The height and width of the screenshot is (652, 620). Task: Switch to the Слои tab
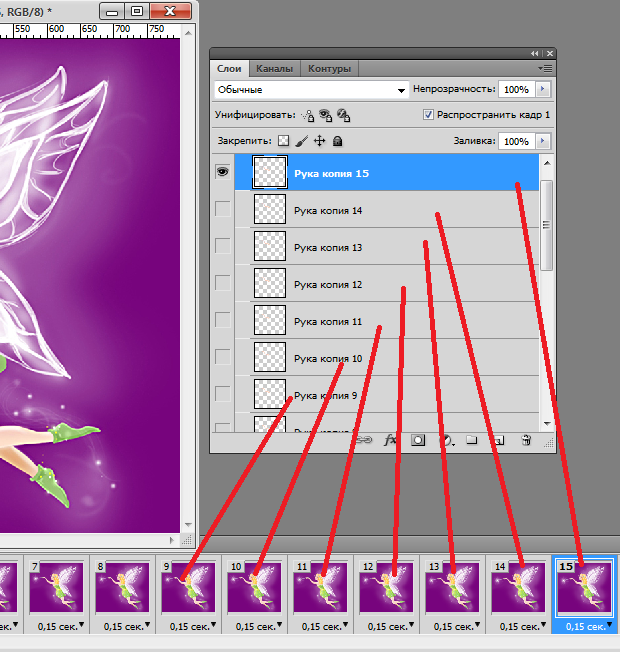[x=229, y=69]
